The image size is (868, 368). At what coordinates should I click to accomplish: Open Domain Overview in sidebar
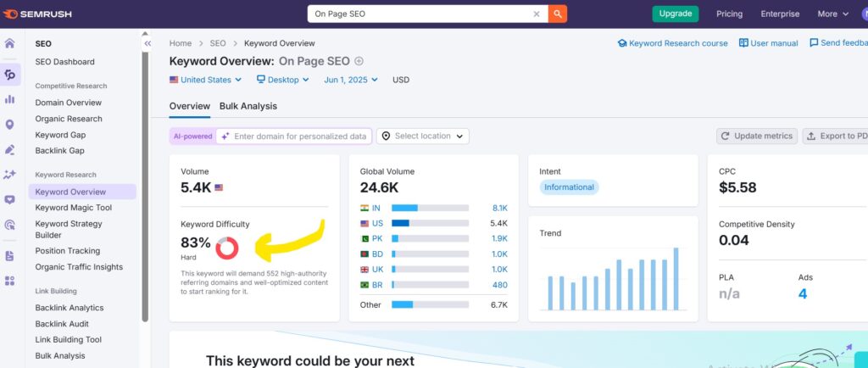[69, 103]
